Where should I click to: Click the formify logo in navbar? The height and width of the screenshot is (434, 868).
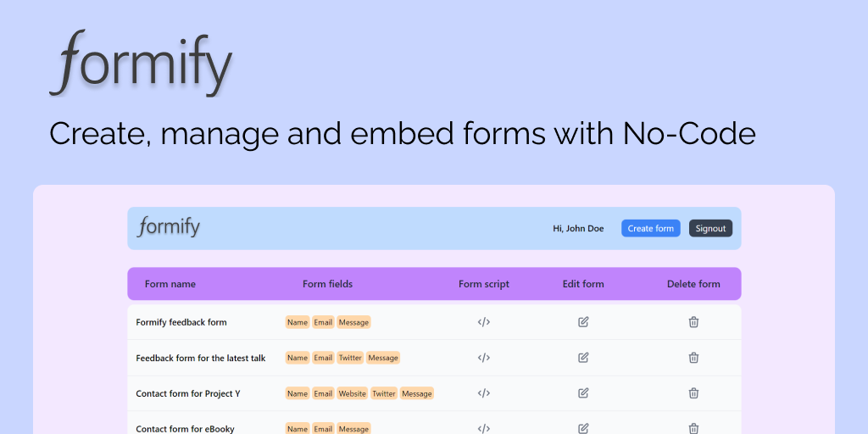click(170, 227)
